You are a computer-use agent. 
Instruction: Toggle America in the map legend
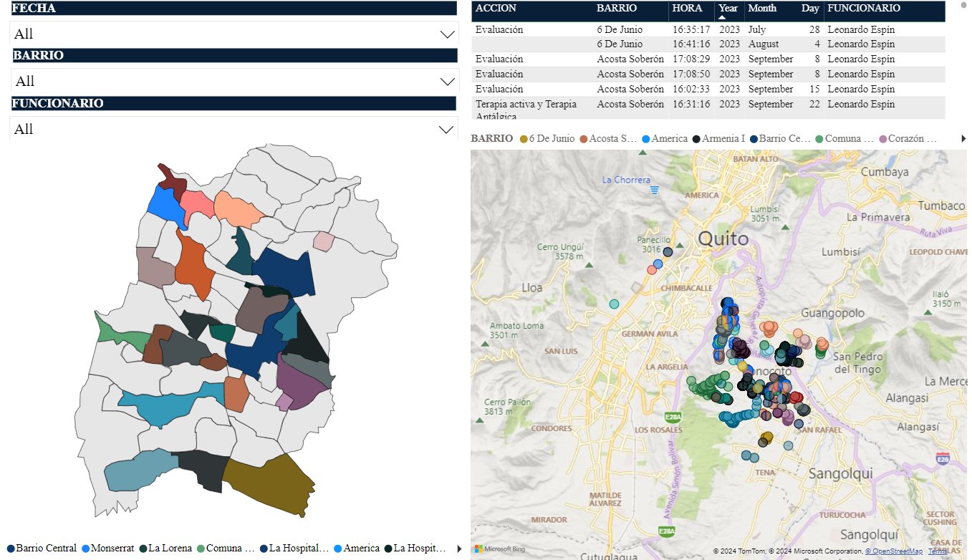pos(669,138)
